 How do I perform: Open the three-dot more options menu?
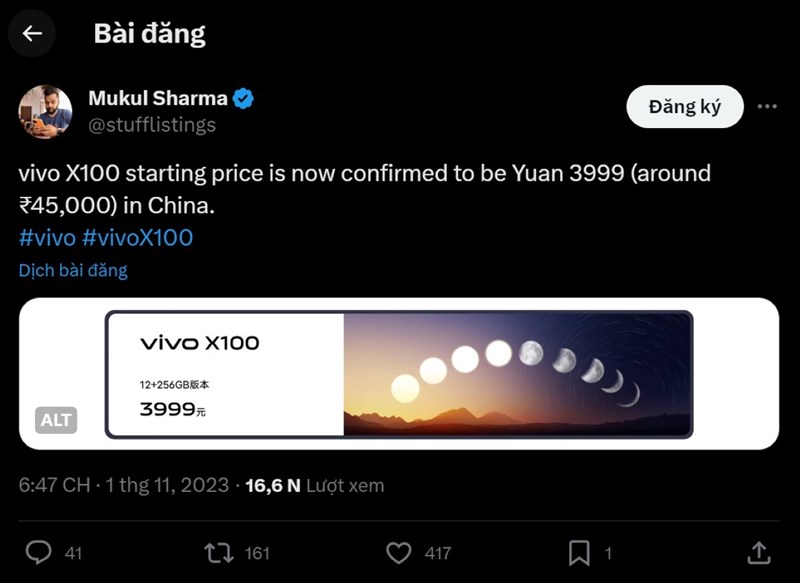point(767,107)
